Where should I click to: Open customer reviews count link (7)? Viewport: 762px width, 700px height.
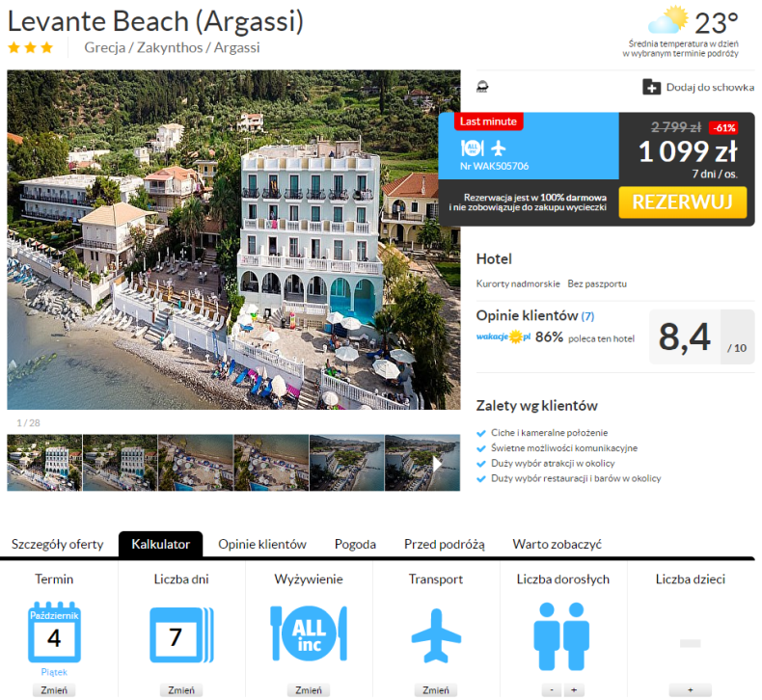pyautogui.click(x=587, y=316)
